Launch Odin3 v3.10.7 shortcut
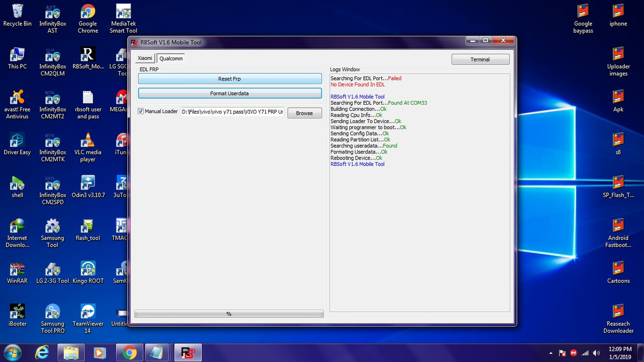The image size is (644, 362). (x=88, y=187)
